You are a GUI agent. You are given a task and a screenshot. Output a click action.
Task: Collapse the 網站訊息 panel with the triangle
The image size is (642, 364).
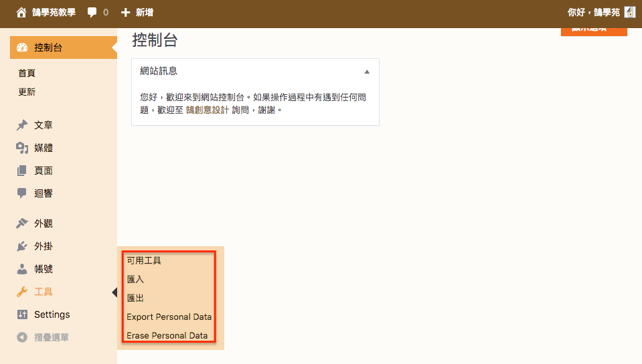(x=367, y=72)
